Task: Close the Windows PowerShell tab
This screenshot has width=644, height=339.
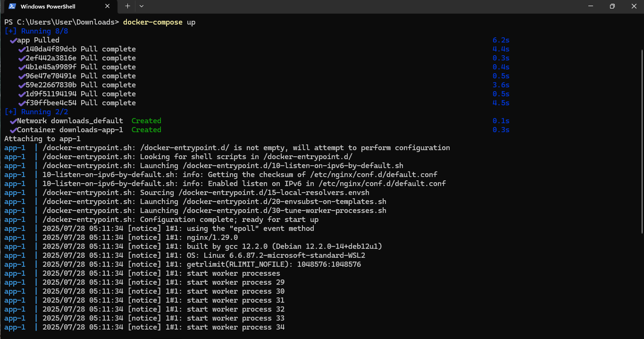Action: [x=108, y=7]
